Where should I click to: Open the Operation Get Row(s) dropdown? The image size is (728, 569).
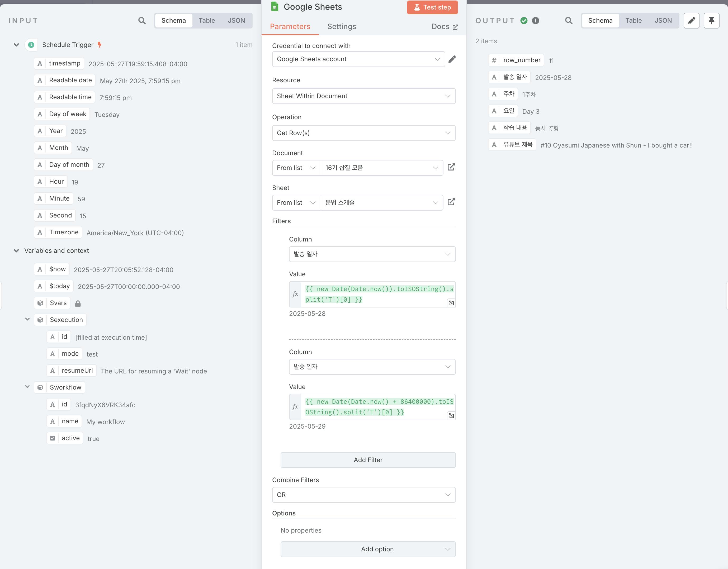(x=364, y=133)
